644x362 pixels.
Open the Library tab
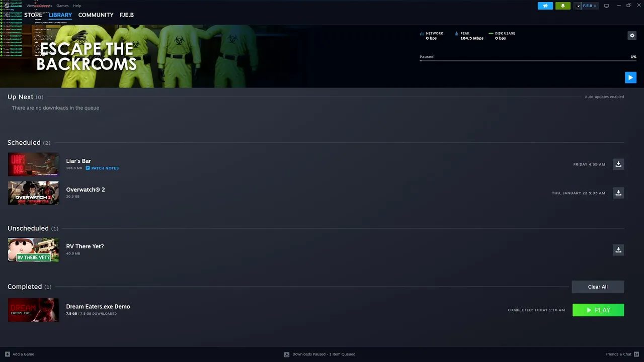pos(60,15)
